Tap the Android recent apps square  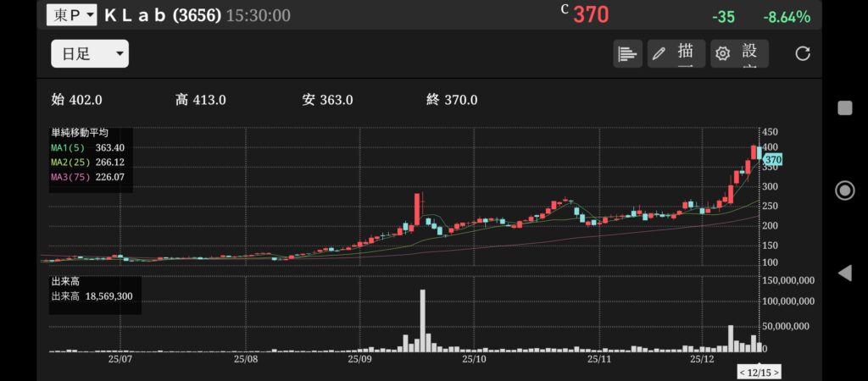tap(844, 108)
